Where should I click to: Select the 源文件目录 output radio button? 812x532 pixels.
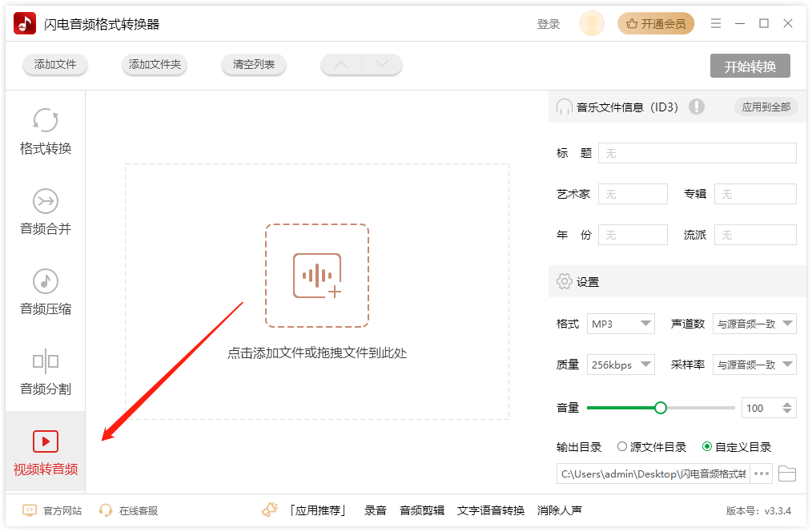click(622, 447)
